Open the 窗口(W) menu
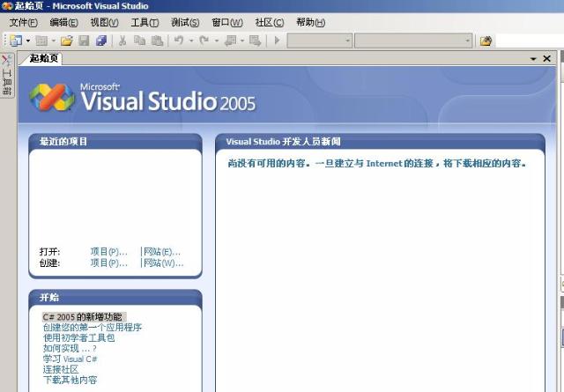This screenshot has height=392, width=564. pyautogui.click(x=227, y=22)
